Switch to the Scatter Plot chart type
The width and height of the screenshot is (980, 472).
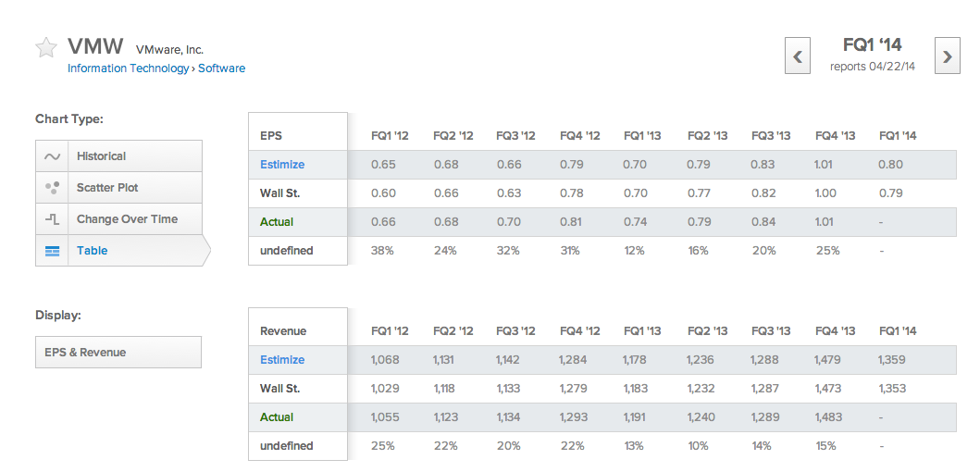tap(118, 188)
